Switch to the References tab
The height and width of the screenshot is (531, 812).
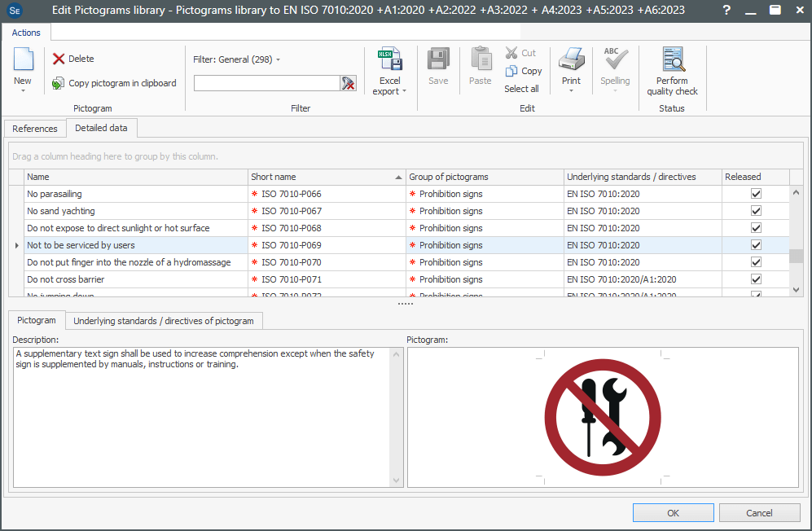tap(35, 129)
